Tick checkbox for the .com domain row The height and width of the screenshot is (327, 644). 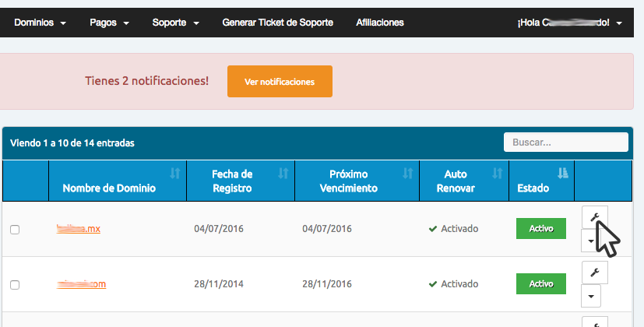15,285
